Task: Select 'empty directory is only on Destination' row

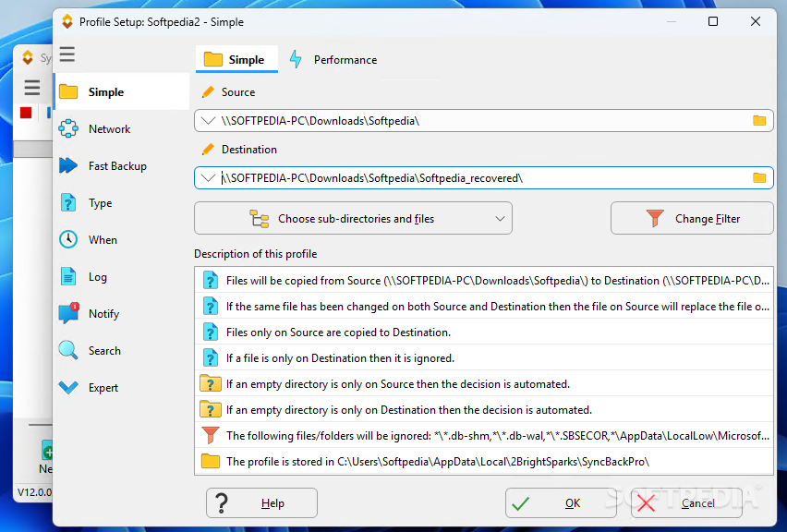Action: coord(484,410)
